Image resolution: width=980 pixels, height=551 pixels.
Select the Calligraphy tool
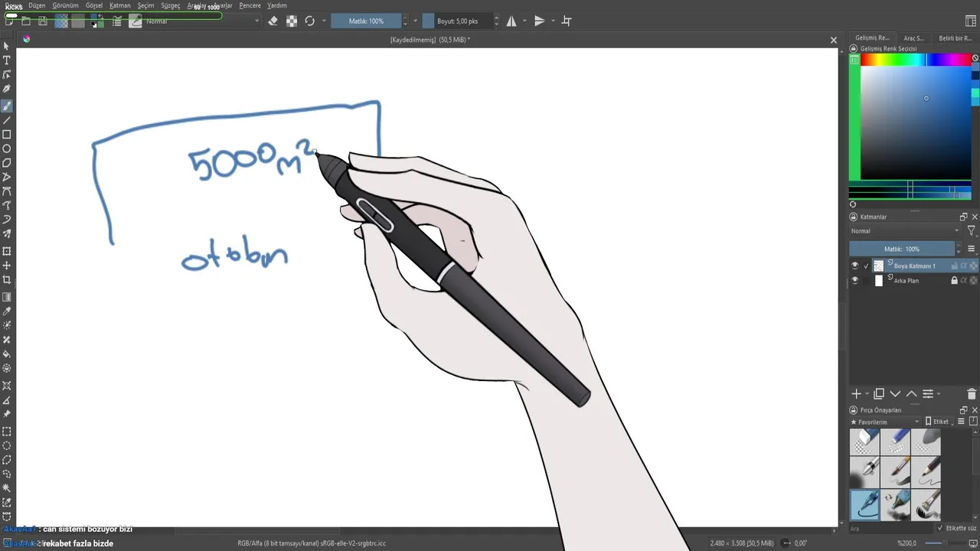7,89
